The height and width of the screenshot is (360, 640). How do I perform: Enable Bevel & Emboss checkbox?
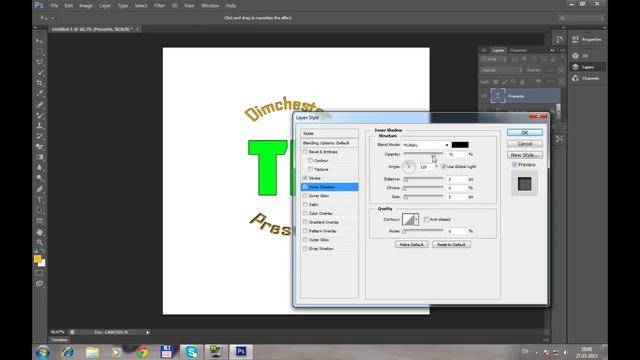305,151
